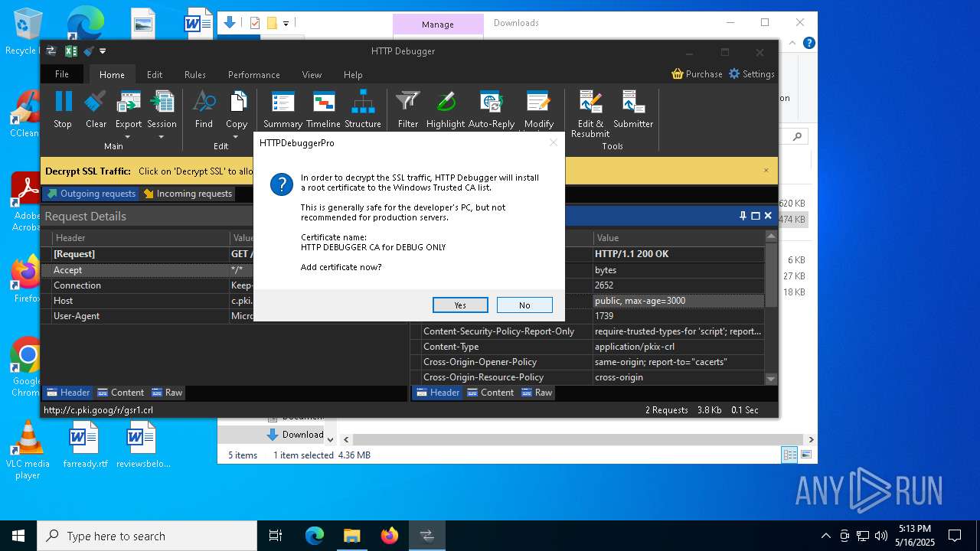
Task: Open the File menu
Action: (62, 74)
